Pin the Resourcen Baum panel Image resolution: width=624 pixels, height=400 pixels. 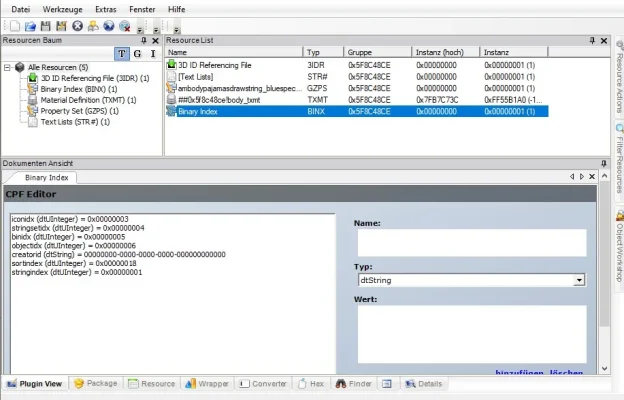point(144,40)
